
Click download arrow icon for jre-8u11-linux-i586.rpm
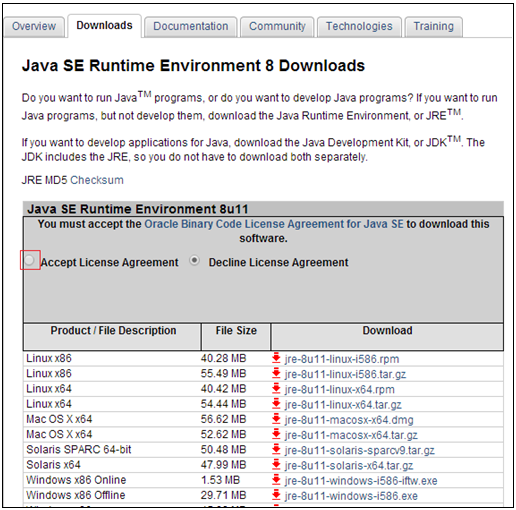276,358
